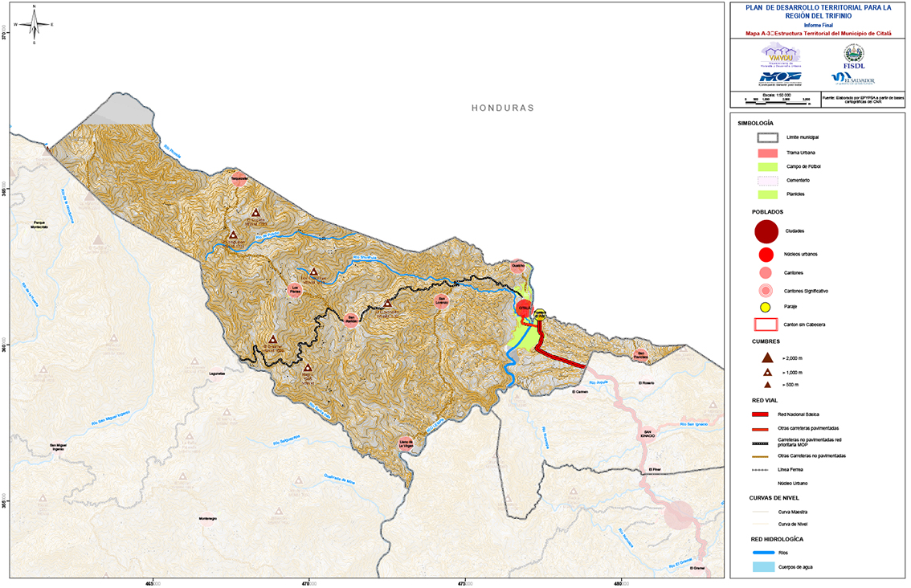Click the El Salvador tourism logo

pyautogui.click(x=853, y=78)
